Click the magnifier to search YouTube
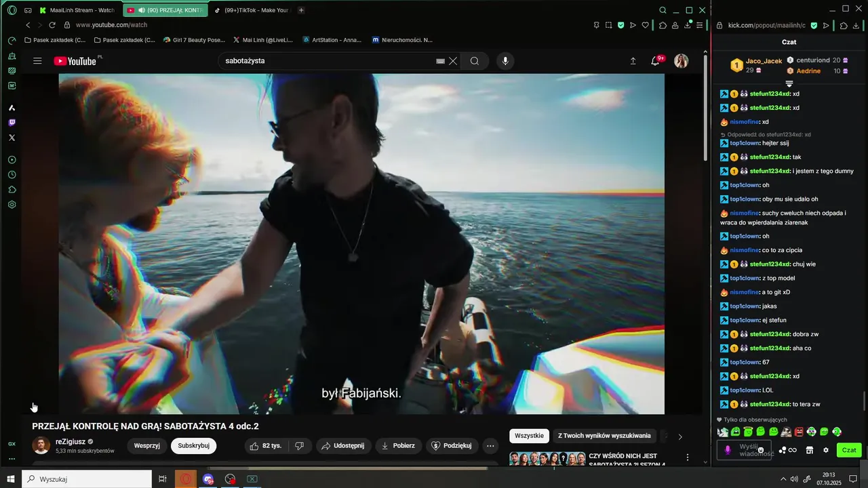The width and height of the screenshot is (868, 488). [x=475, y=61]
